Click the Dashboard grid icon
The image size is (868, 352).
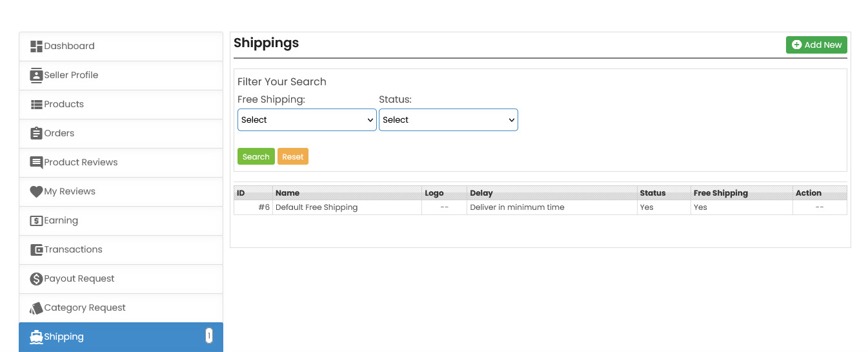pyautogui.click(x=36, y=47)
